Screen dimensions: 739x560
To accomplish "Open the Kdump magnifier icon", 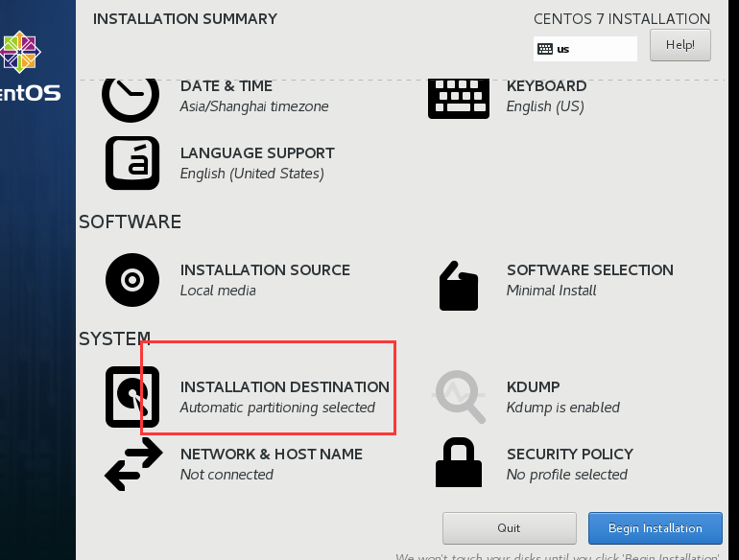I will (x=459, y=397).
